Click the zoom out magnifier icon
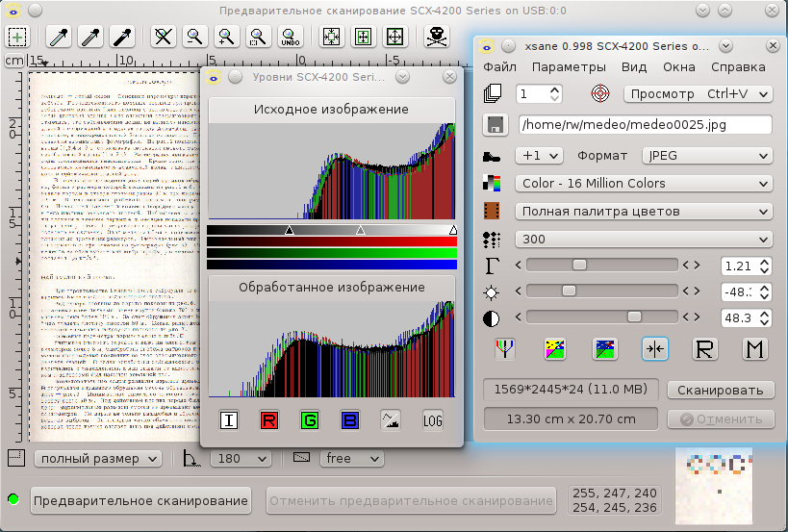 click(x=195, y=37)
